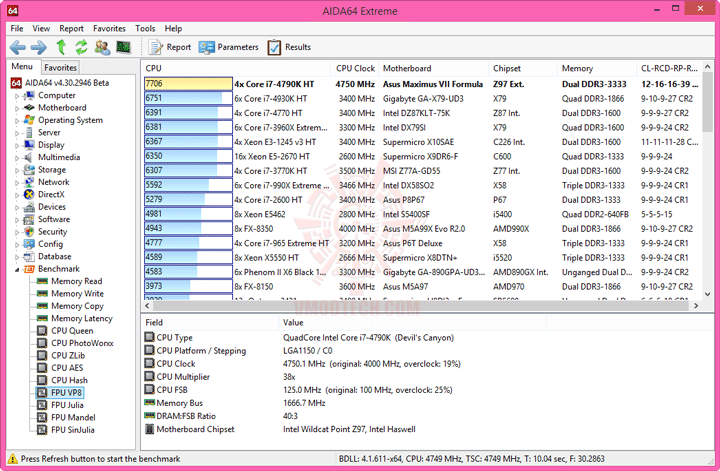720x471 pixels.
Task: Select the CPU Hash benchmark
Action: click(x=69, y=381)
